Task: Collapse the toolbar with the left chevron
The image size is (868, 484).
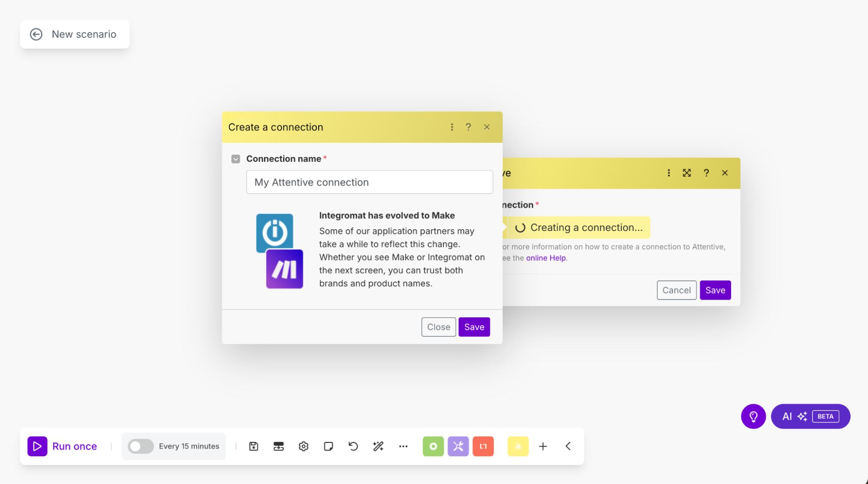Action: point(568,446)
